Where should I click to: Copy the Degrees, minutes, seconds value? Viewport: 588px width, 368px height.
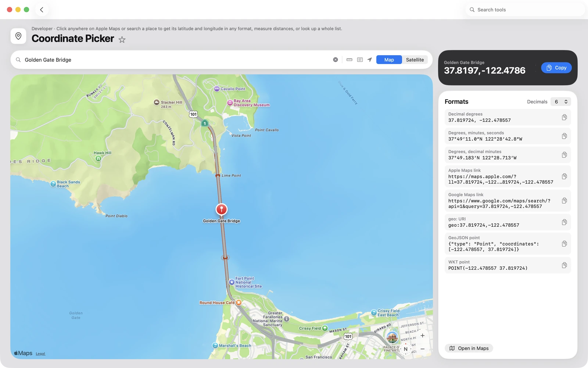click(x=564, y=136)
